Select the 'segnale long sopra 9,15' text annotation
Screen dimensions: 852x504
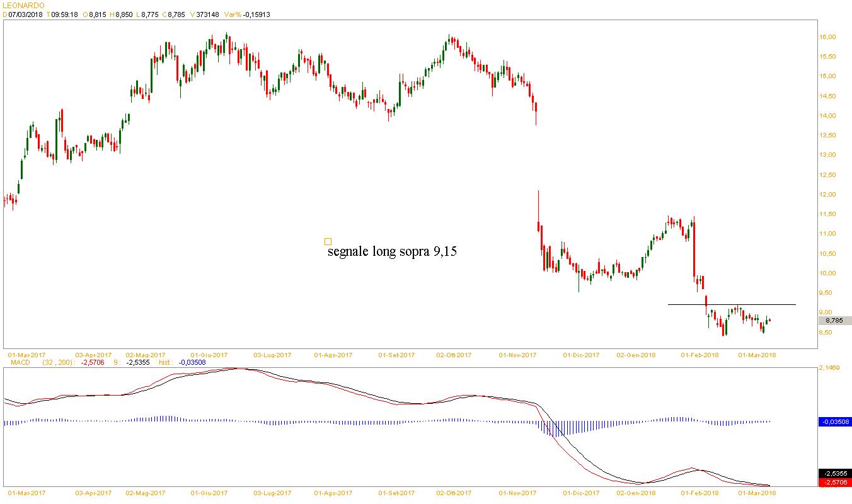pos(392,252)
